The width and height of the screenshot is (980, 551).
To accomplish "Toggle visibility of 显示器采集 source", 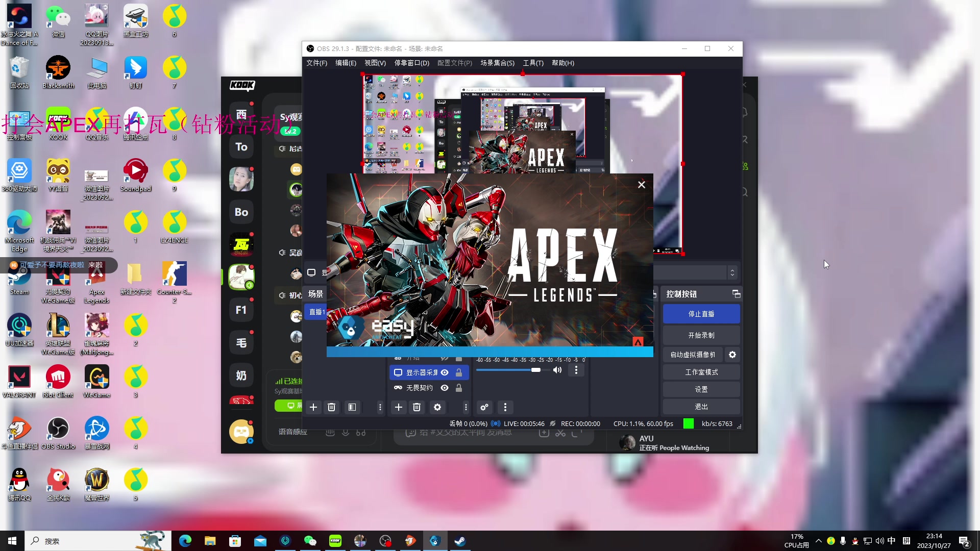I will coord(445,372).
